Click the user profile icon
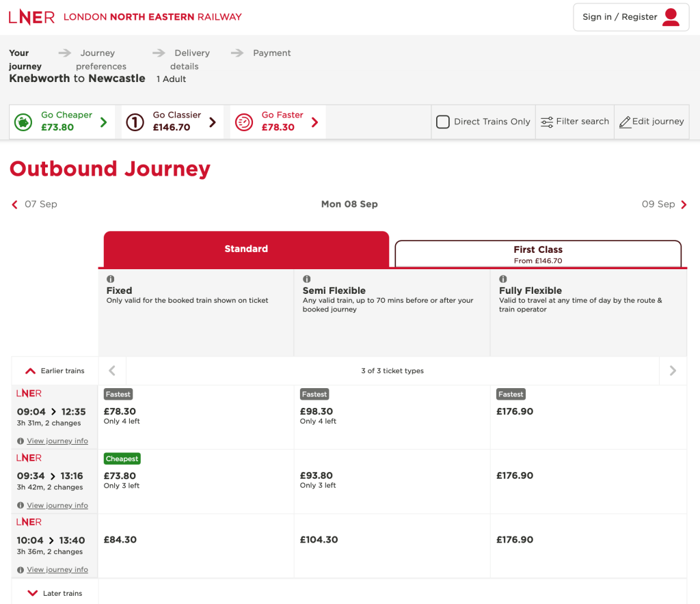 [x=671, y=17]
